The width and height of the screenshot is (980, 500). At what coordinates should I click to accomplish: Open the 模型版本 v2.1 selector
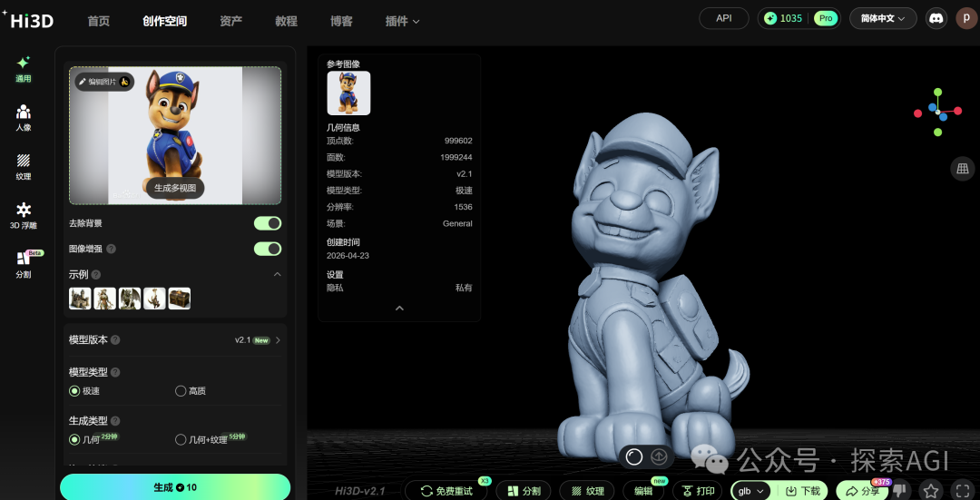point(258,340)
